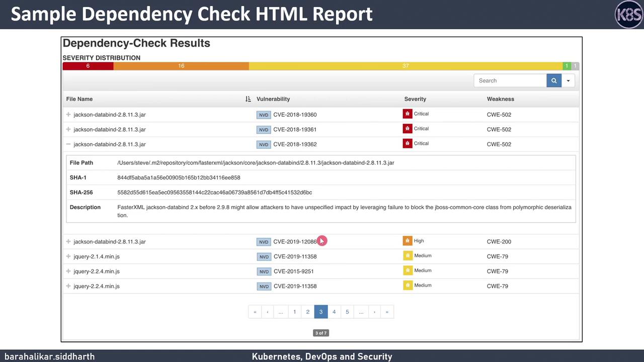Image resolution: width=644 pixels, height=362 pixels.
Task: Click the 'SEVERITY DISTRIBUTION' label
Action: click(102, 58)
